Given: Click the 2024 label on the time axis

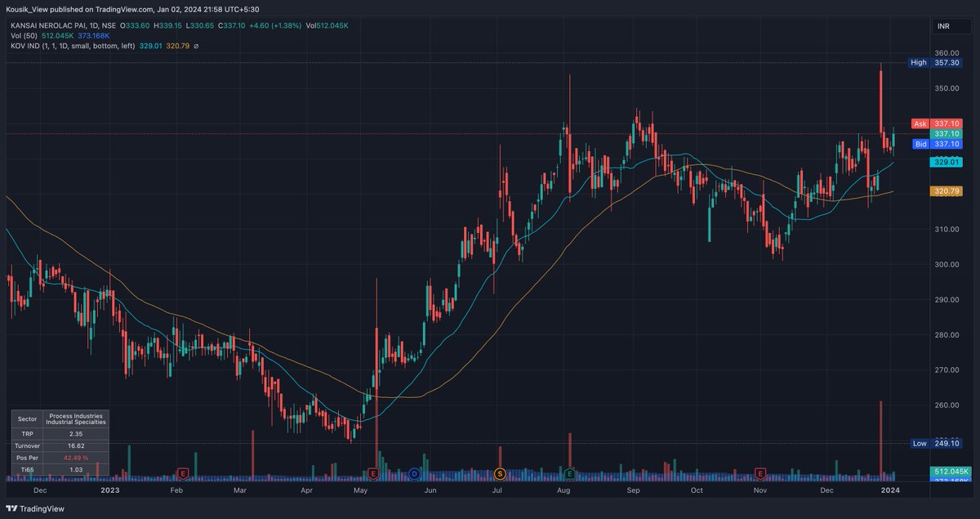Looking at the screenshot, I should pyautogui.click(x=891, y=490).
